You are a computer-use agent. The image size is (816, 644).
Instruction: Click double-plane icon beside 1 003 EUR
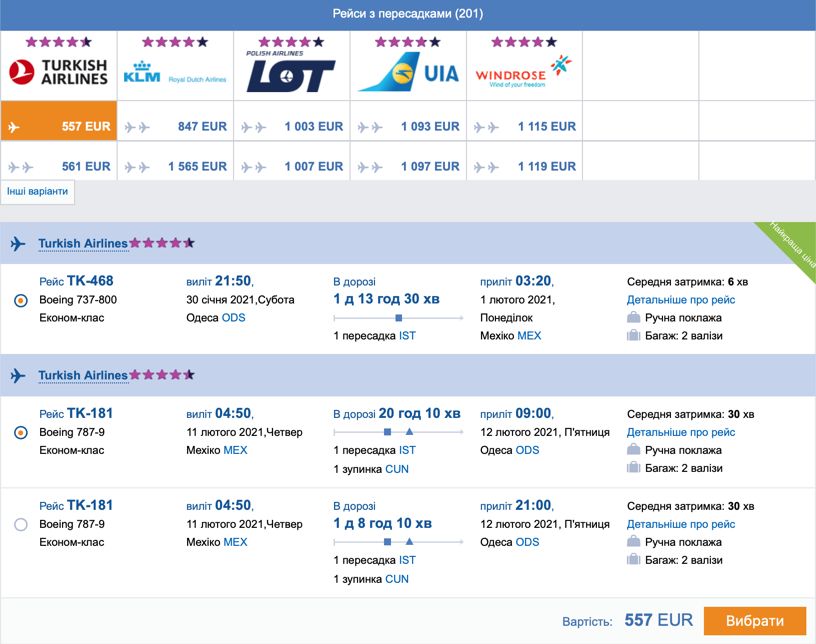[x=253, y=127]
